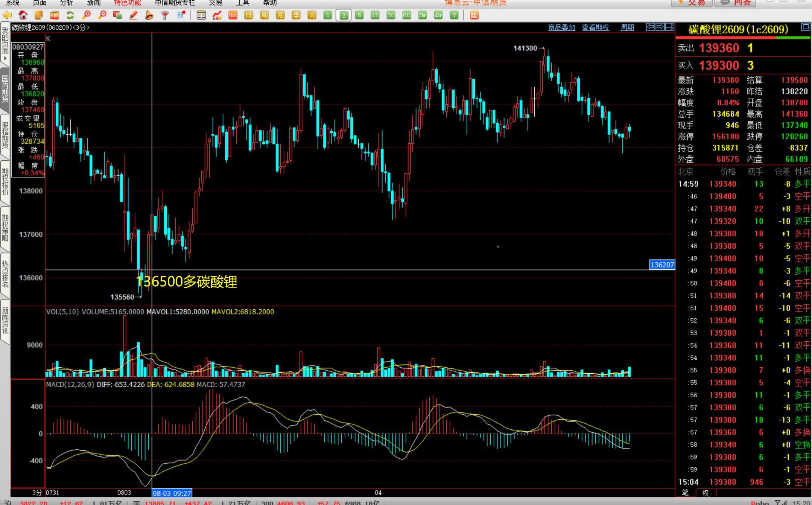Viewport: 812px width, 505px height.
Task: Click the green Y period button
Action: point(454,15)
